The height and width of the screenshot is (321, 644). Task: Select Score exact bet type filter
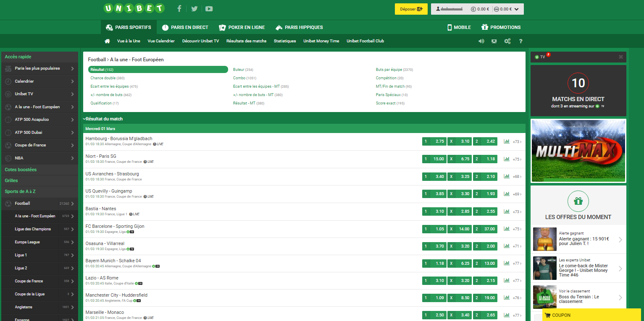pos(390,103)
